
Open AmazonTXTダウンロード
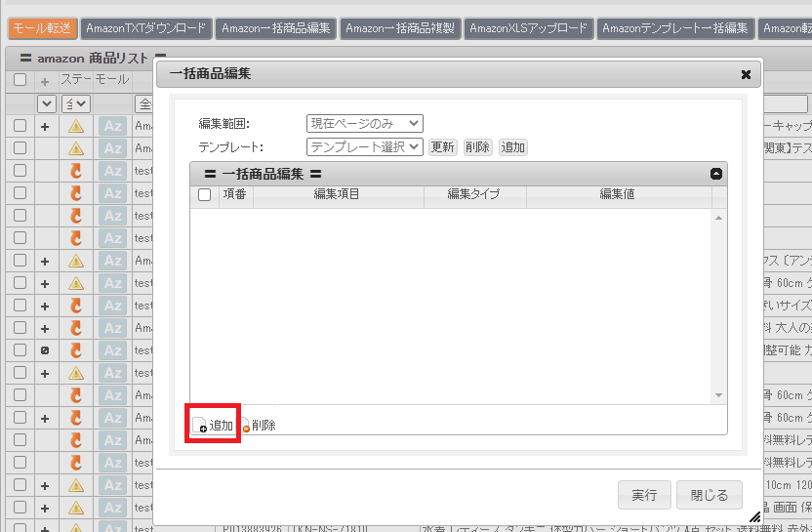(x=146, y=28)
